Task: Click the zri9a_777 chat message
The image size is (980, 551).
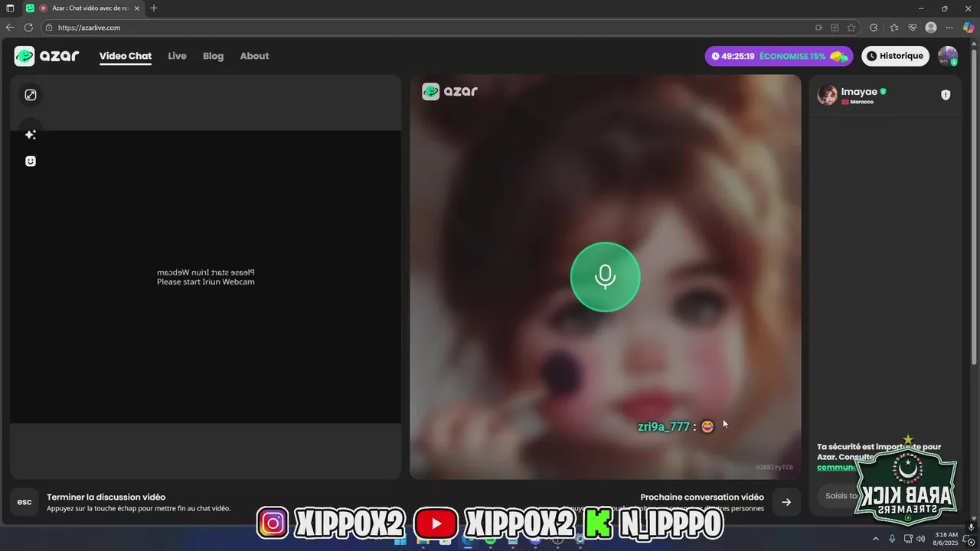Action: (676, 426)
